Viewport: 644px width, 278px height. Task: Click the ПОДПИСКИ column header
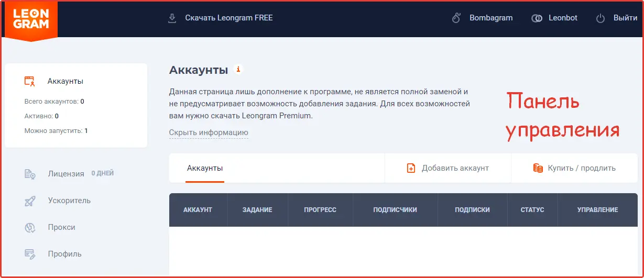(473, 210)
